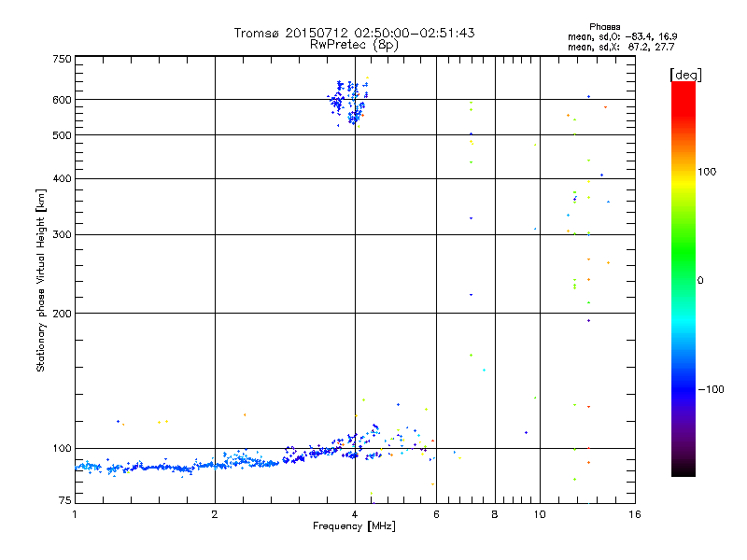747x560 pixels.
Task: Click the x-axis tick label '8'
Action: coord(495,514)
